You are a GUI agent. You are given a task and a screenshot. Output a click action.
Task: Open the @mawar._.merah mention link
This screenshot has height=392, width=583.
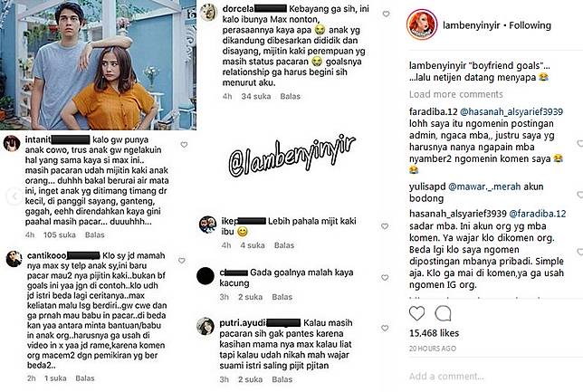(484, 186)
